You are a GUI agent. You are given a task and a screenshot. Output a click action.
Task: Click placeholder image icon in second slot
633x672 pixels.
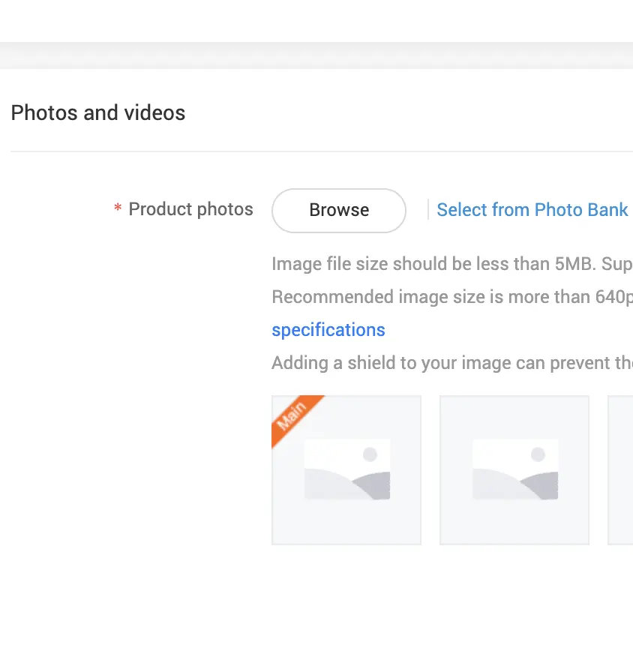514,470
